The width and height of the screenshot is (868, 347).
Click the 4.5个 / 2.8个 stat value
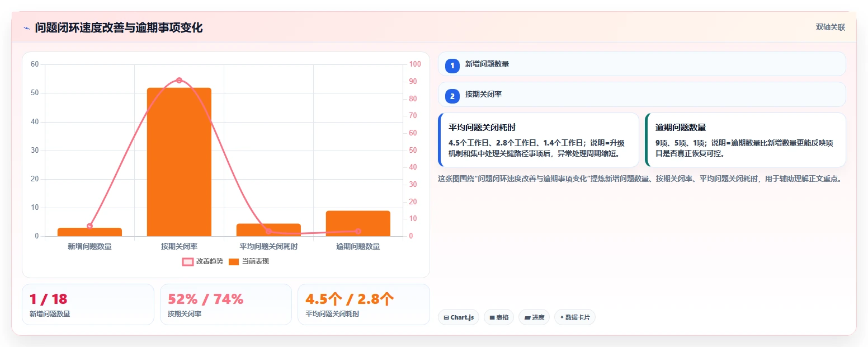pos(350,299)
